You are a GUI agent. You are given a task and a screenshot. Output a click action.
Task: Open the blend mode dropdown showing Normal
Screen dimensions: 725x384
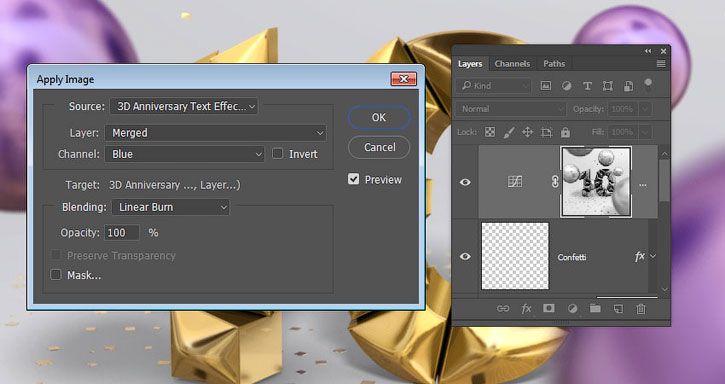tap(510, 109)
